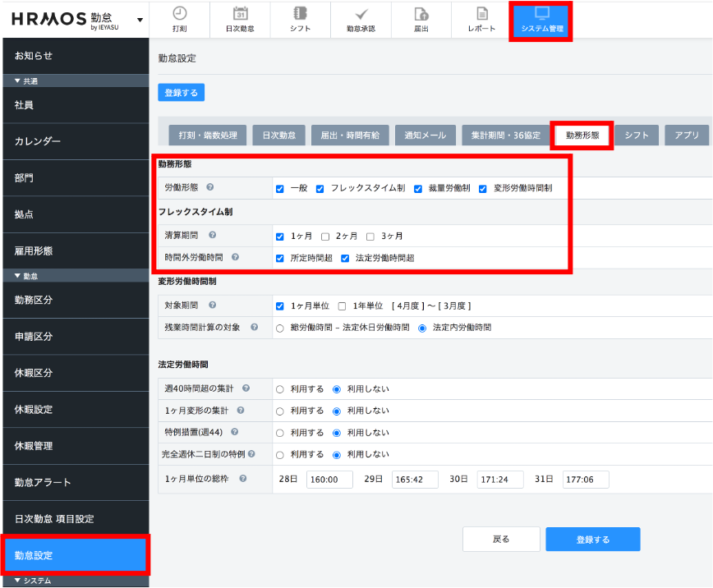Open 勤怠アラート in sidebar
This screenshot has width=713, height=588.
[76, 483]
